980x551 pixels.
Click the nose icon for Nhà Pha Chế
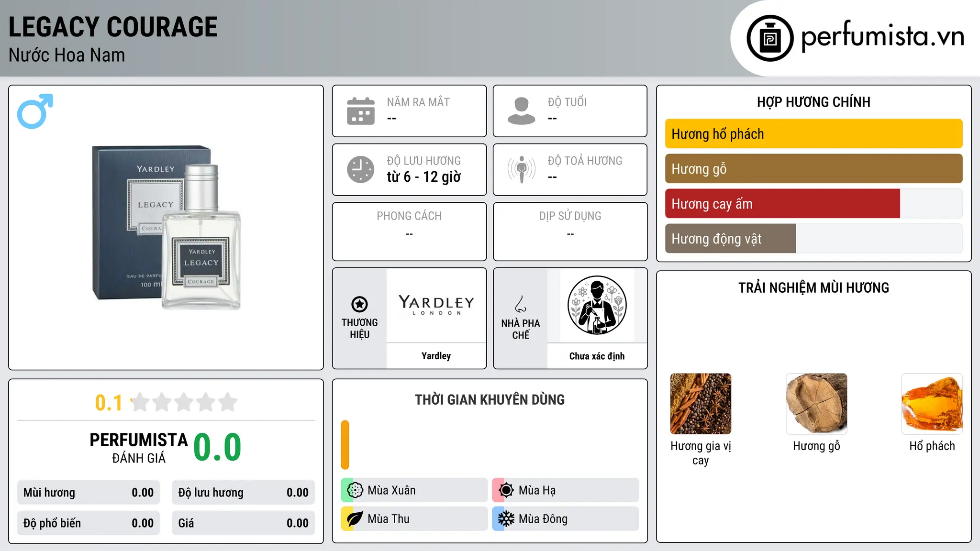pyautogui.click(x=521, y=304)
